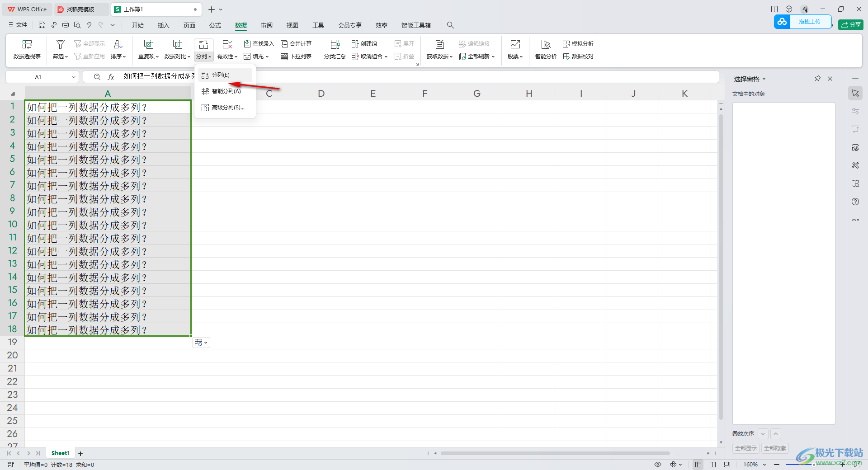The width and height of the screenshot is (868, 470).
Task: Open the Subtotal (分类汇总) tool
Action: [335, 50]
